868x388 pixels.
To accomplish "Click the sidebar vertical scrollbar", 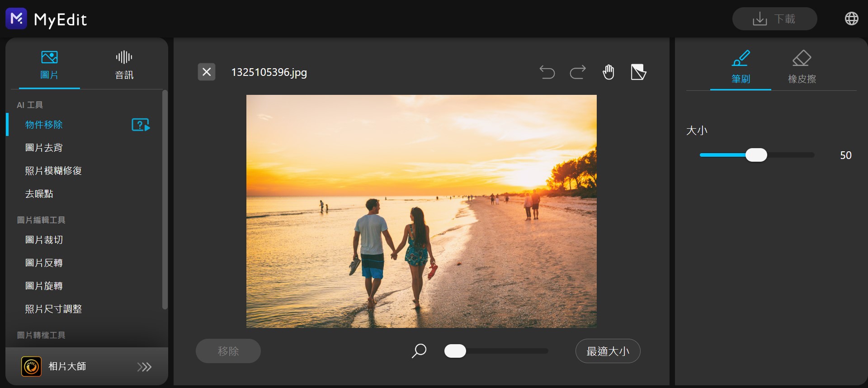I will 165,199.
